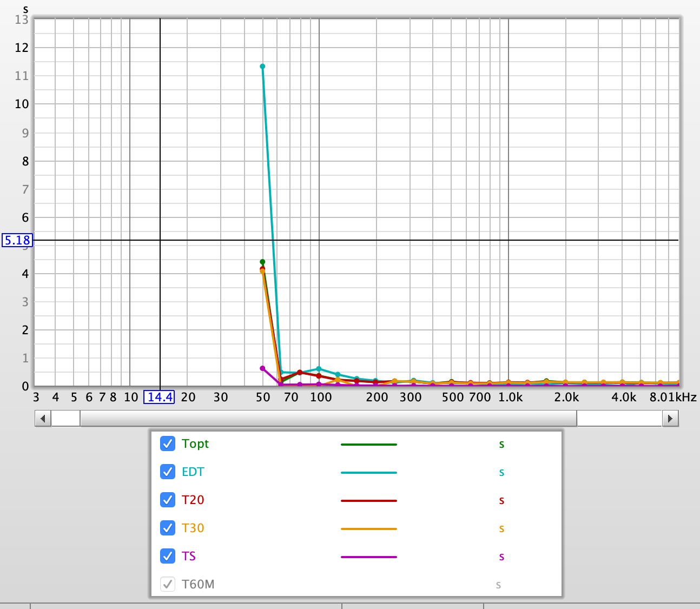
Task: Select the T30 legend label
Action: click(193, 528)
